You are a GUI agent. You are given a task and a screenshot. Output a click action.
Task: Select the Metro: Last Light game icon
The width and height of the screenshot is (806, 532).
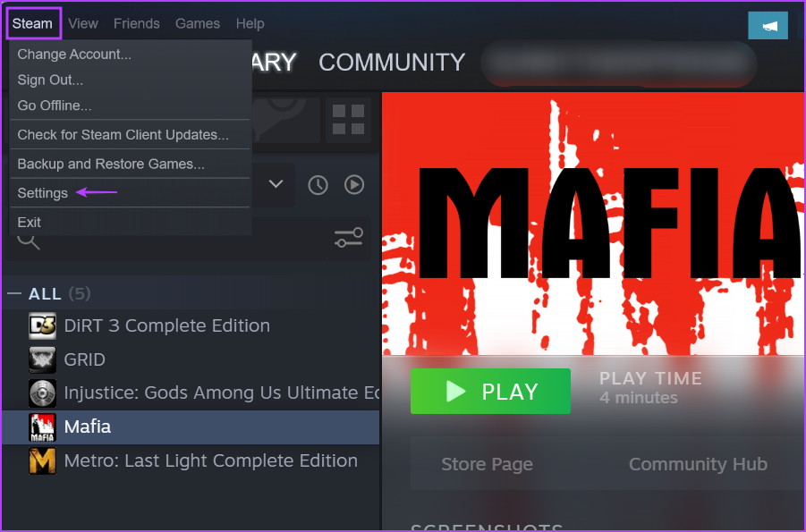[42, 460]
